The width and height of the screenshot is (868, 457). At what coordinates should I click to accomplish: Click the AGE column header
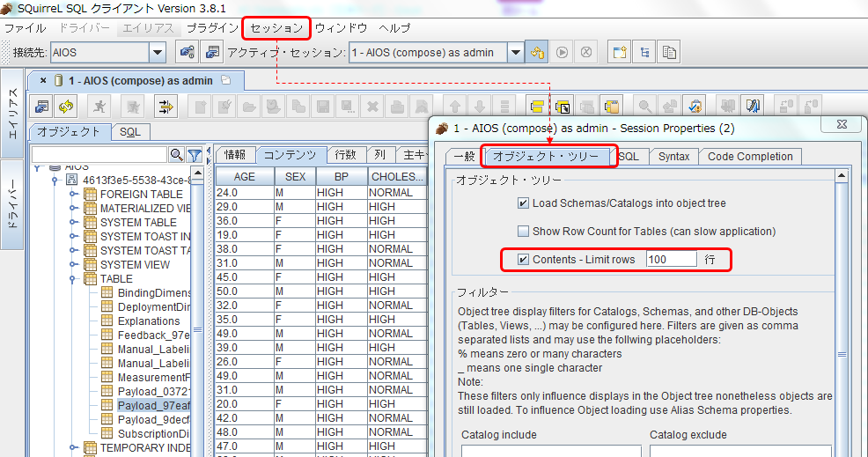244,177
